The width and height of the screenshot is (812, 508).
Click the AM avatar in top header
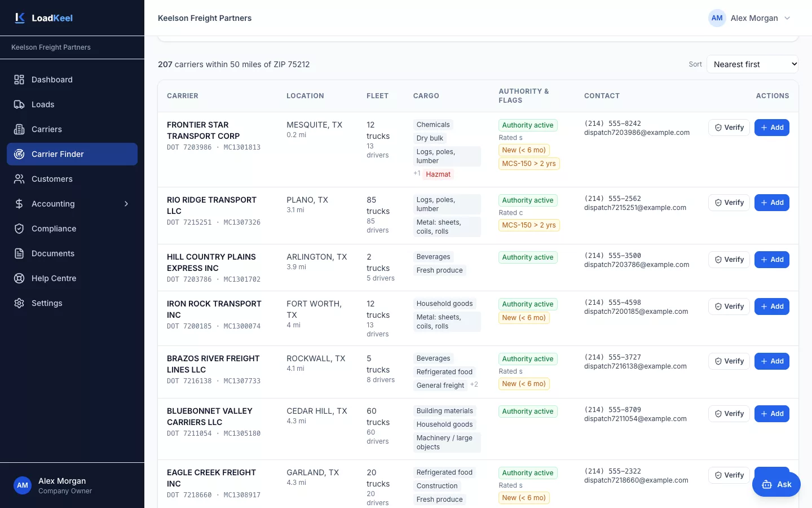pyautogui.click(x=717, y=18)
